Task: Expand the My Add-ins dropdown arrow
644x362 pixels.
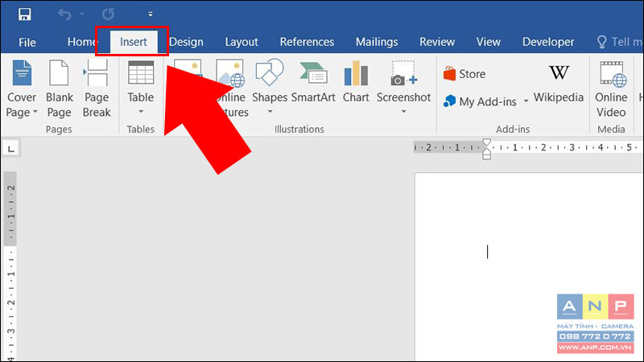Action: click(x=526, y=101)
